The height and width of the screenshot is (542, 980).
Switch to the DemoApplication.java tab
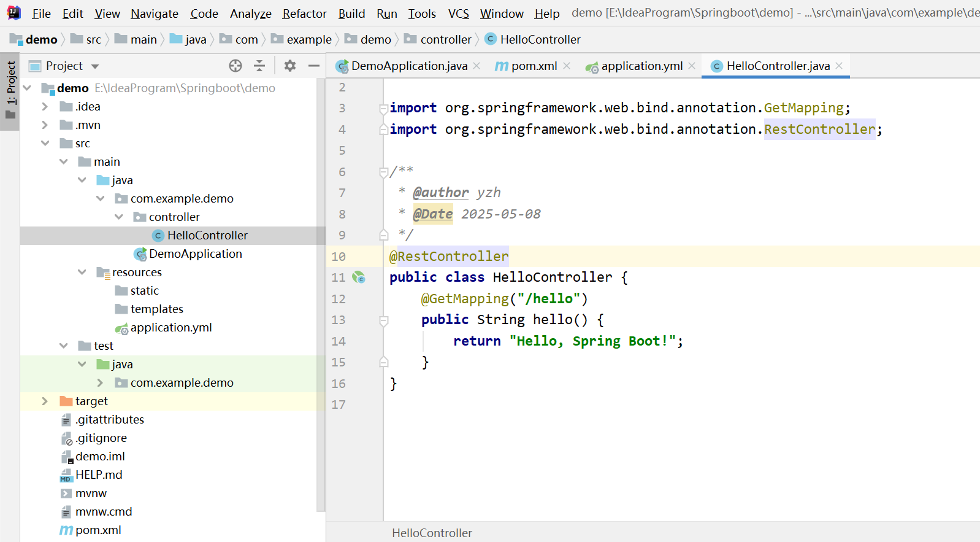409,66
